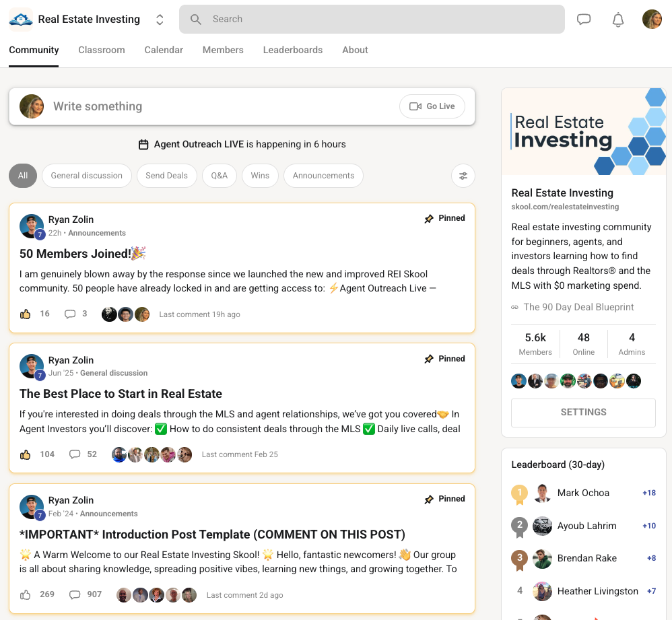Click the Go Live button

(x=432, y=106)
